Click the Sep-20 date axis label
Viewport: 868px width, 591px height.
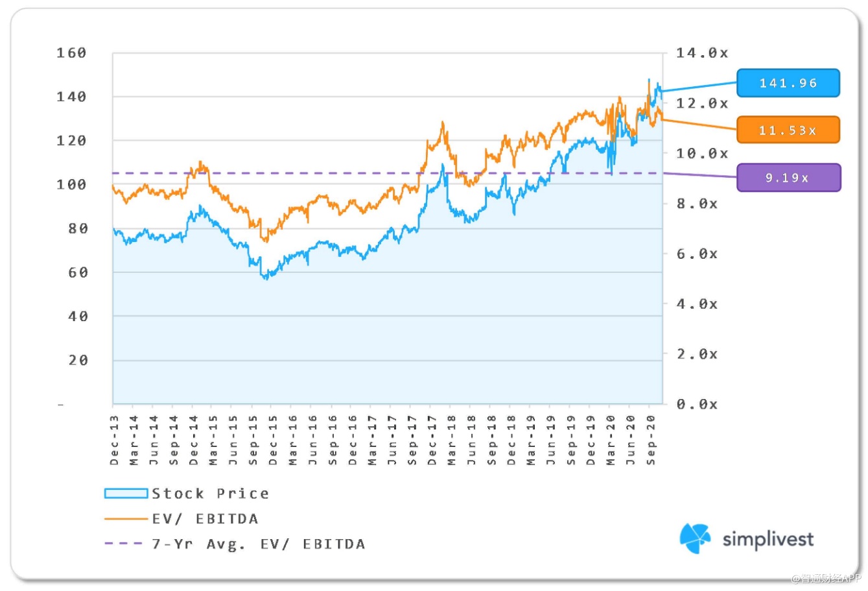click(x=651, y=440)
